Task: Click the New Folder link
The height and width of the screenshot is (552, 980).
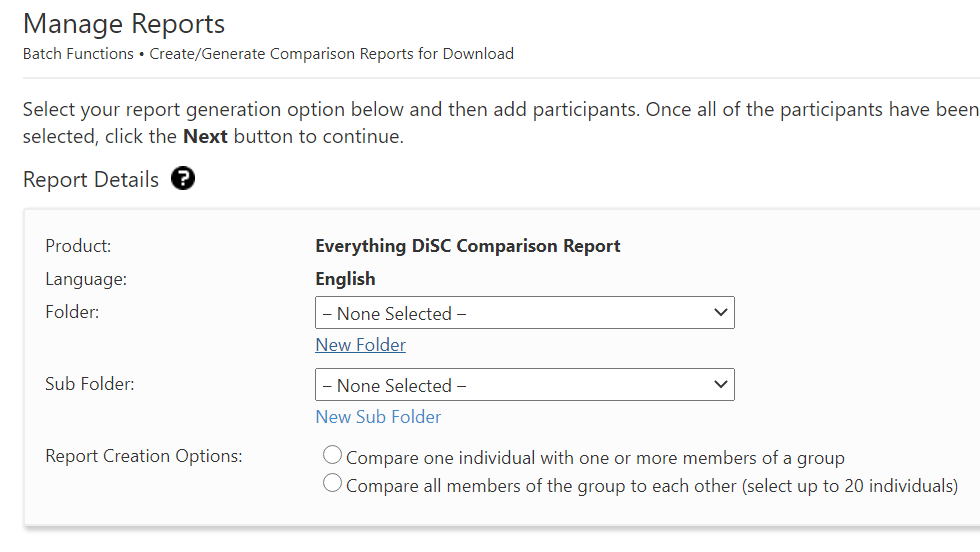Action: click(x=361, y=345)
